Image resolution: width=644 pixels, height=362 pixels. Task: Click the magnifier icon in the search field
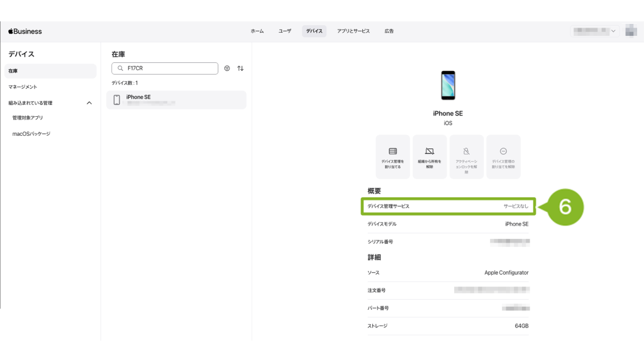pyautogui.click(x=120, y=69)
